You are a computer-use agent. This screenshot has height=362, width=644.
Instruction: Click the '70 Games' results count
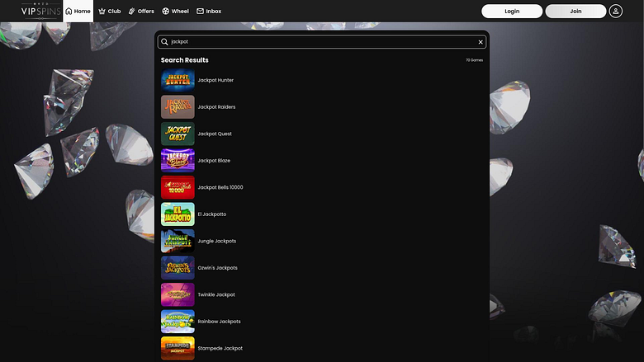[475, 60]
